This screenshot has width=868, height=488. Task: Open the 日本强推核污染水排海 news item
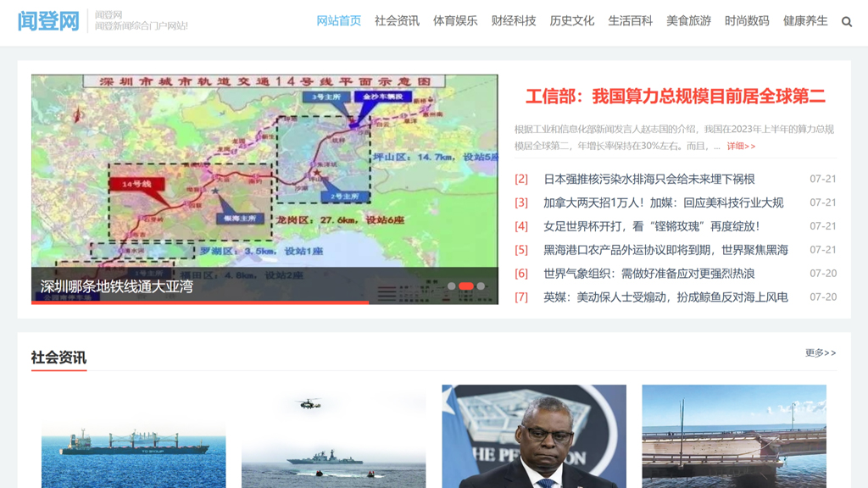(648, 179)
